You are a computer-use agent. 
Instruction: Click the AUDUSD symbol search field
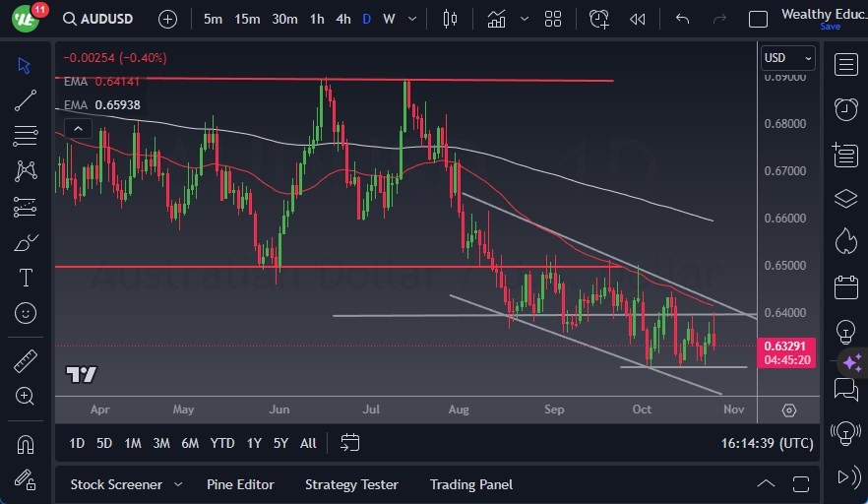point(104,19)
